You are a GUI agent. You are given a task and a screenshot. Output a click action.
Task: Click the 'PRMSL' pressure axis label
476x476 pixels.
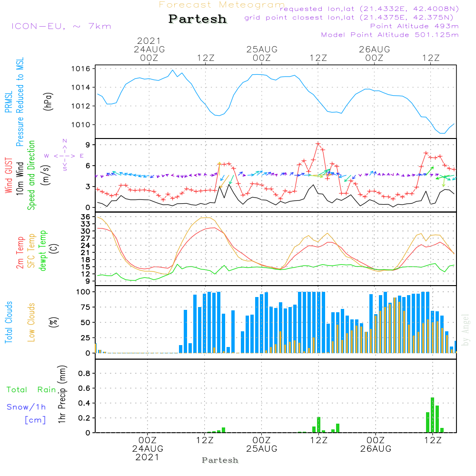pyautogui.click(x=9, y=101)
